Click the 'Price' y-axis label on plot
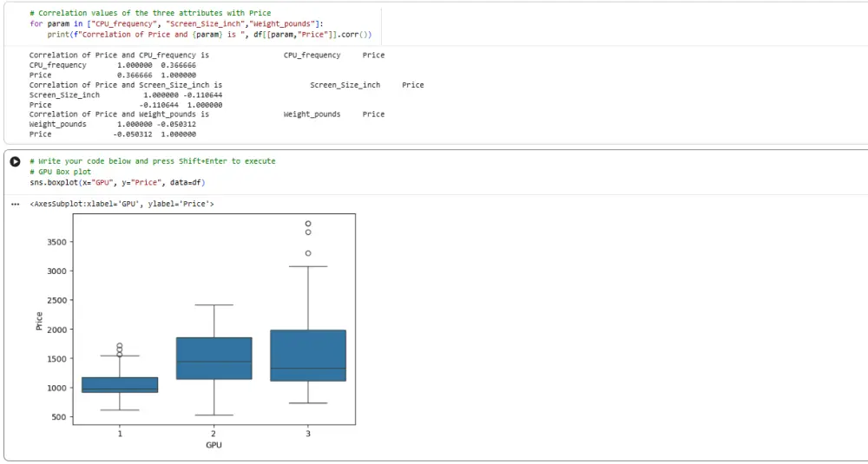This screenshot has height=464, width=868. (39, 320)
